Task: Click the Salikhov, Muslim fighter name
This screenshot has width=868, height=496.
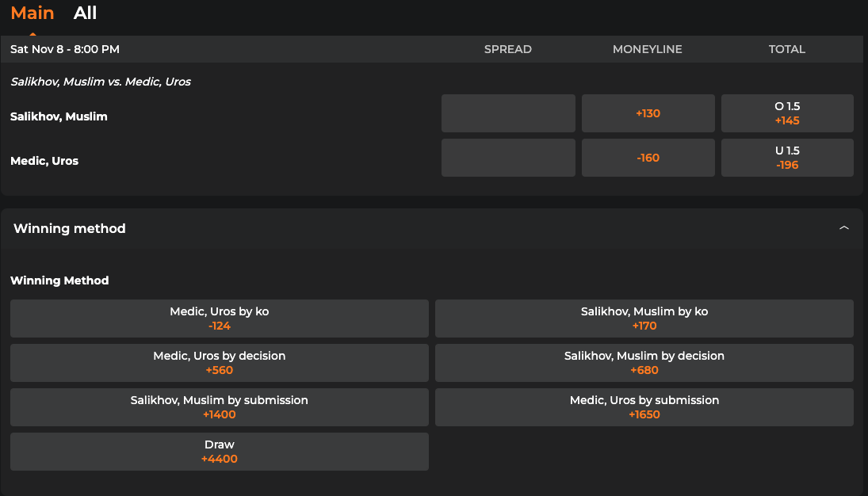Action: (59, 116)
